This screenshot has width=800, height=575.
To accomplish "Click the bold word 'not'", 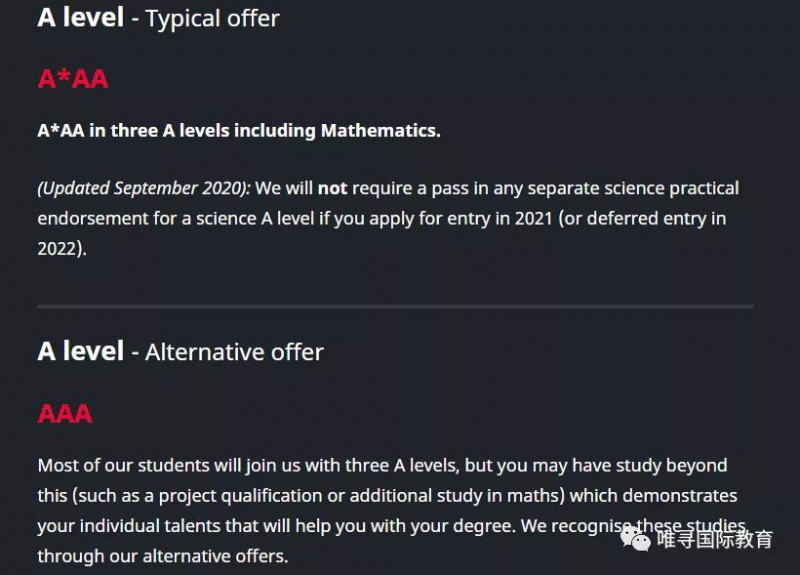I will (332, 188).
